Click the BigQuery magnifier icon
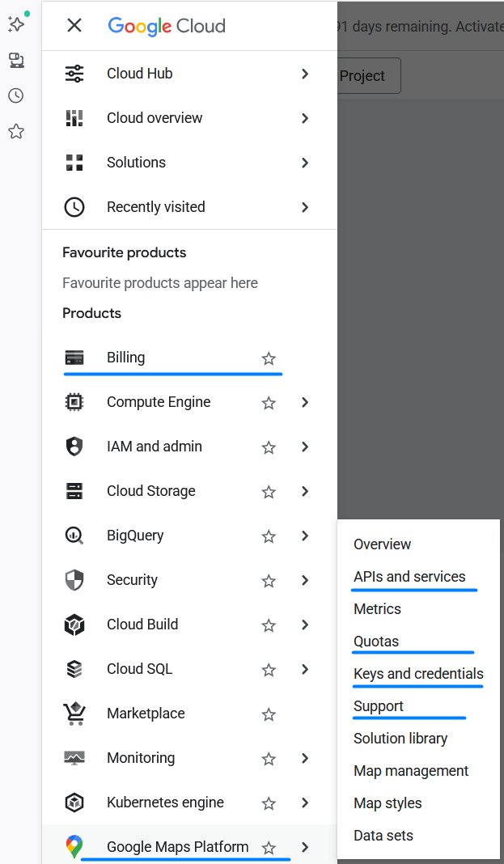 74,536
